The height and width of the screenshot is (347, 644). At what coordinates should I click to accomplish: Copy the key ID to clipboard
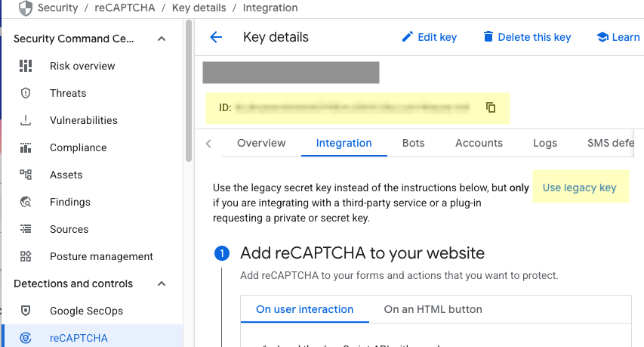pyautogui.click(x=491, y=107)
